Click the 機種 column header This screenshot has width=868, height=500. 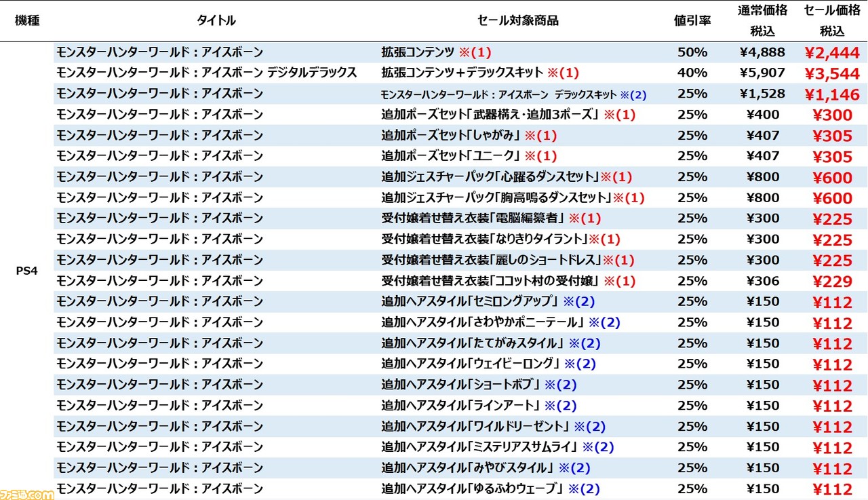pos(27,20)
